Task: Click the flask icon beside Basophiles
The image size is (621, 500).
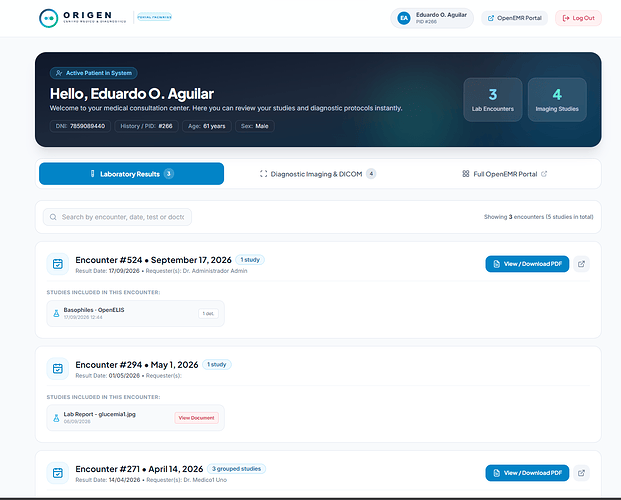Action: click(x=56, y=313)
